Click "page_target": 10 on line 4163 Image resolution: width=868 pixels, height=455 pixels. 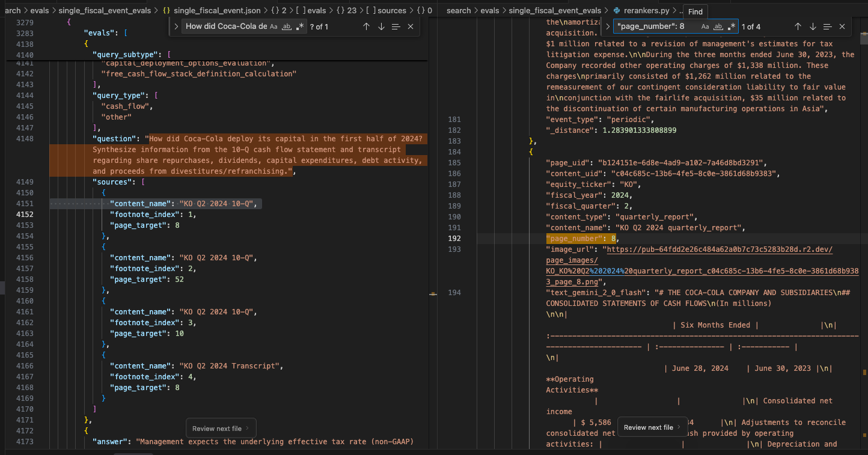click(147, 334)
